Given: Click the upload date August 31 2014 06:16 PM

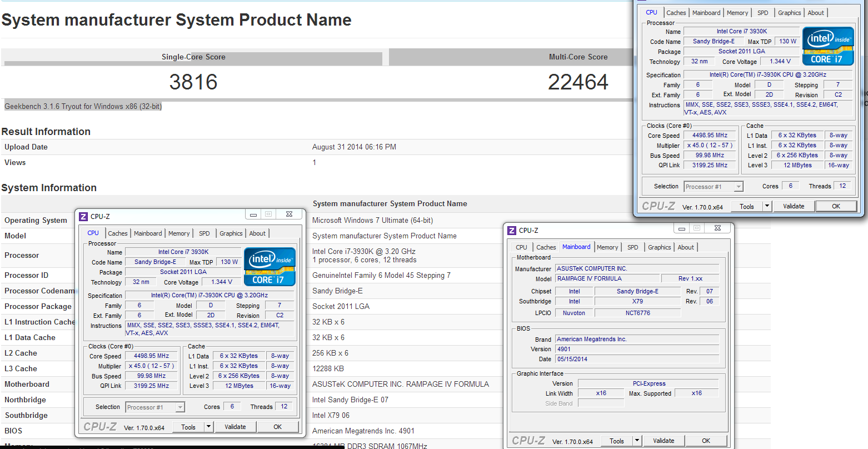Looking at the screenshot, I should point(354,147).
